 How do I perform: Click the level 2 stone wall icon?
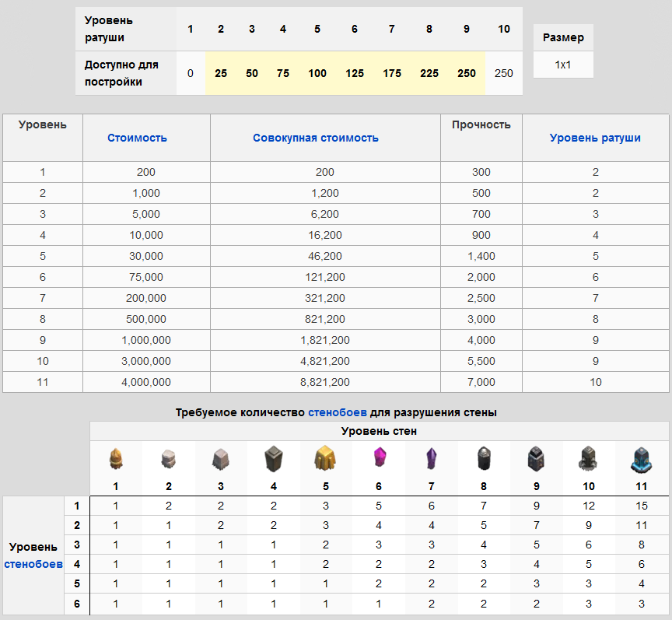[x=169, y=460]
